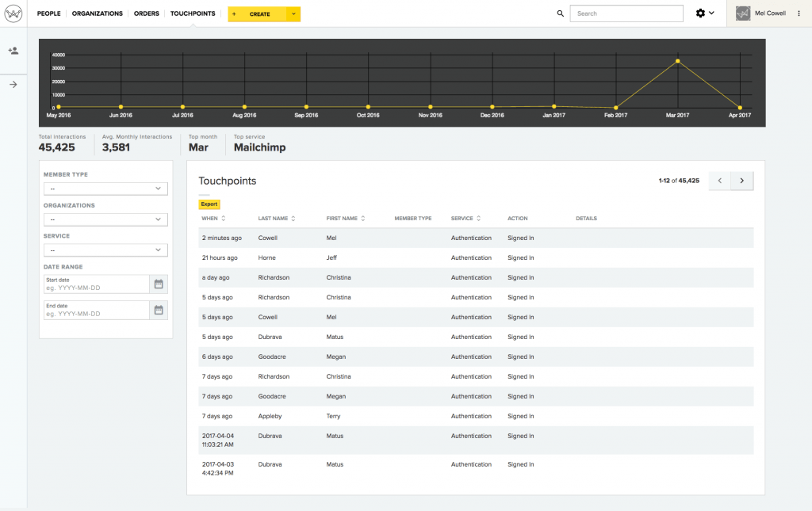Click the Sep 2016 data point on chart
The image size is (812, 511).
[x=306, y=107]
